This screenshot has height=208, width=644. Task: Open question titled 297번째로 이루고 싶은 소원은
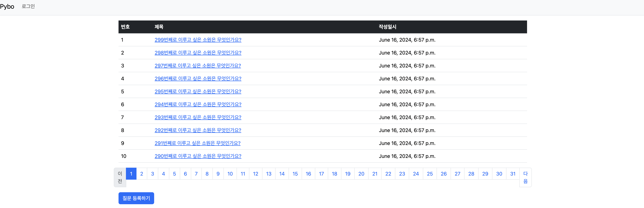point(197,66)
